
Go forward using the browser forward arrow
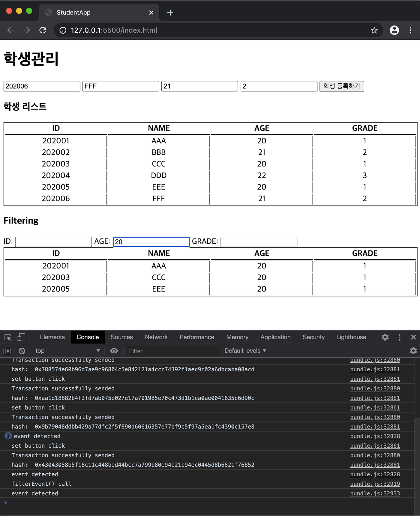27,30
